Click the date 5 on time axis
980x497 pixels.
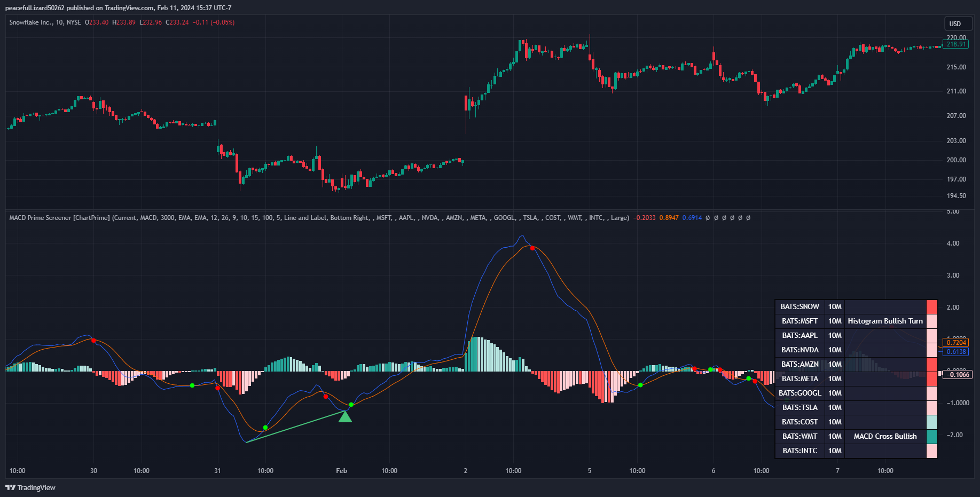coord(590,471)
